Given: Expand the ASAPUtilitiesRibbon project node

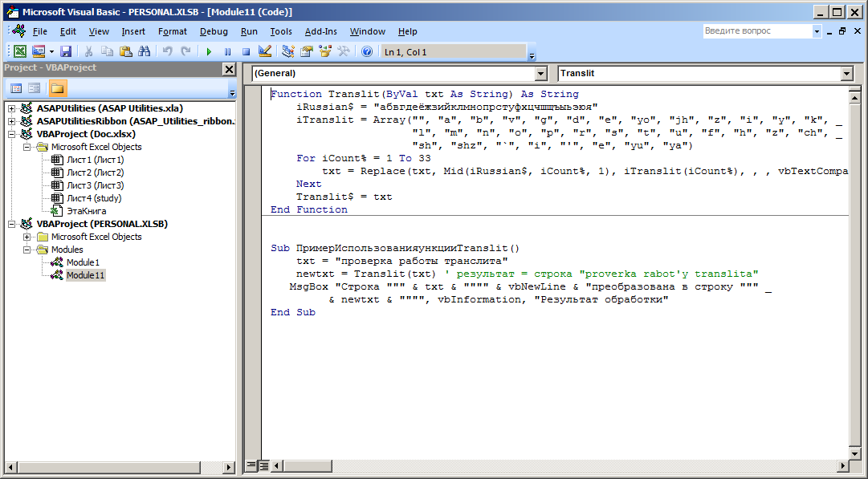Looking at the screenshot, I should pyautogui.click(x=11, y=121).
